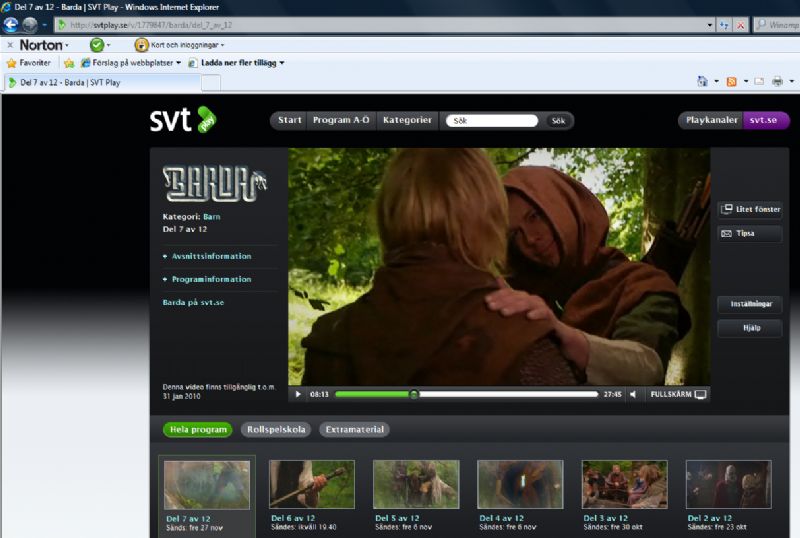Enter fullscreen mode (Fullskärm)
This screenshot has width=800, height=538.
coord(678,394)
